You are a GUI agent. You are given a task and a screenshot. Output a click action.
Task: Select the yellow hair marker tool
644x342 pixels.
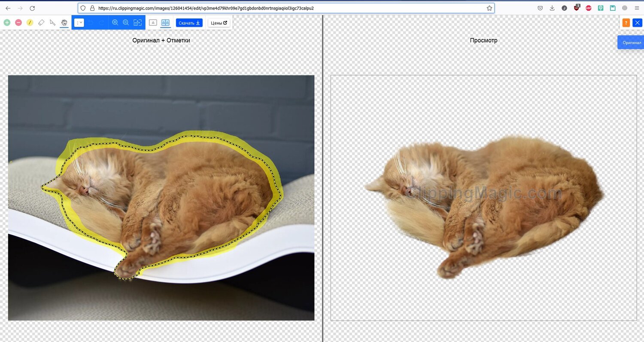[30, 22]
